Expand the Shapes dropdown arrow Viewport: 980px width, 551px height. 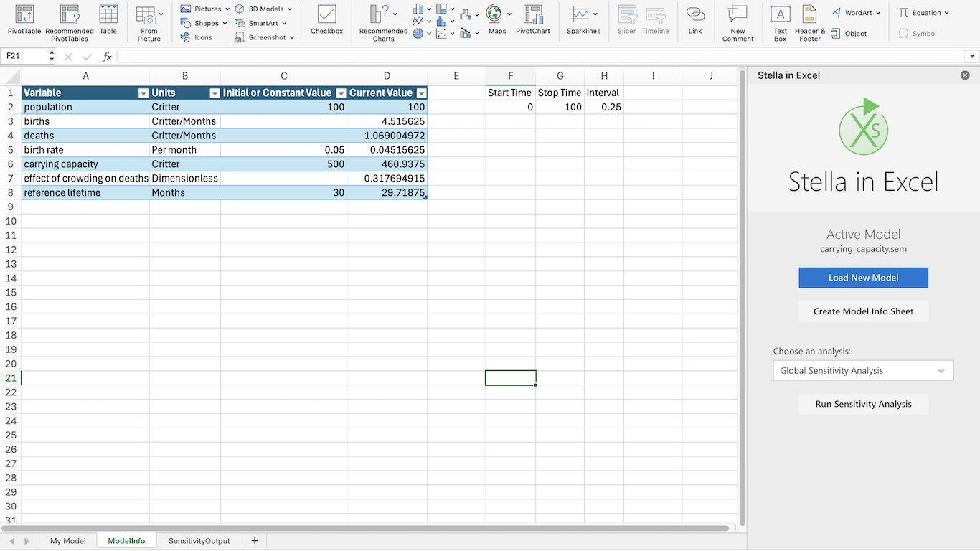click(x=225, y=23)
